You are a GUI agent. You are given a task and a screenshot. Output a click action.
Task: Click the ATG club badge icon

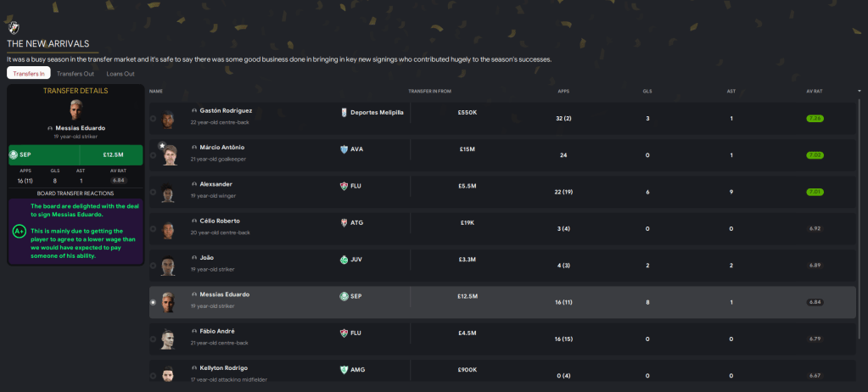click(x=344, y=222)
